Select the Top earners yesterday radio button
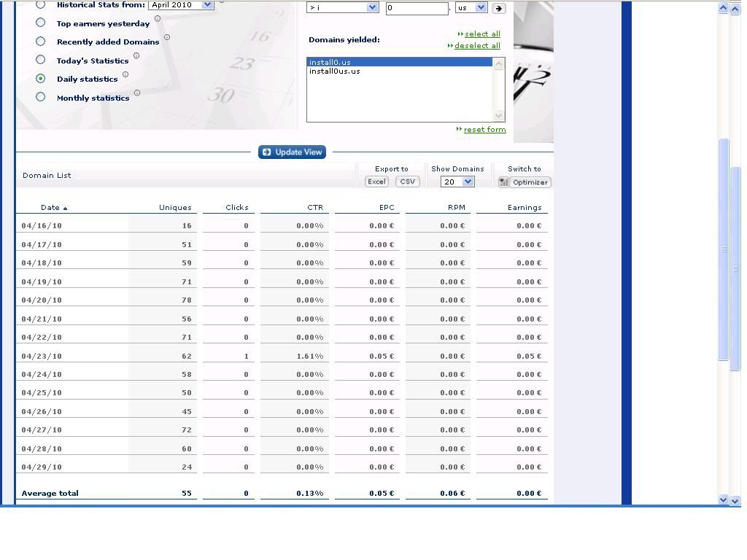Screen dimensions: 747x560 pos(41,23)
